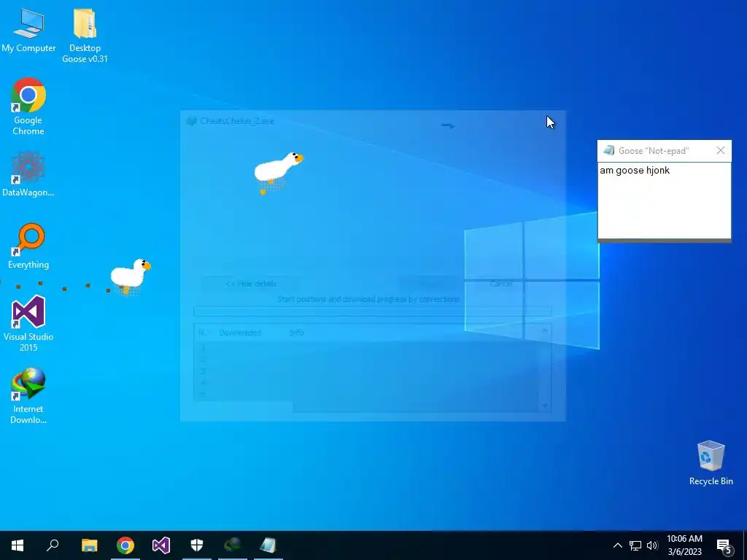This screenshot has width=747, height=560.
Task: Open Visual Studio from the taskbar
Action: click(161, 545)
